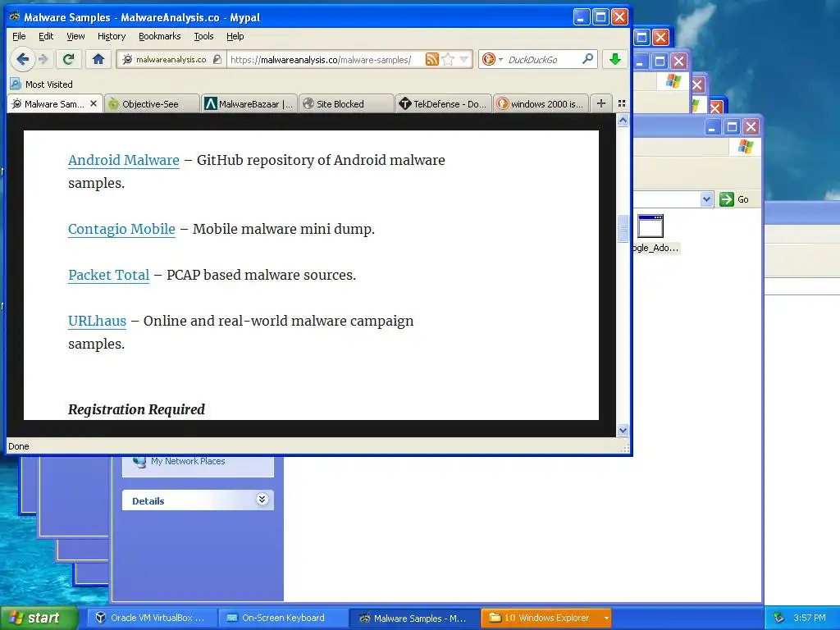Open the File menu
840x630 pixels.
pyautogui.click(x=19, y=36)
